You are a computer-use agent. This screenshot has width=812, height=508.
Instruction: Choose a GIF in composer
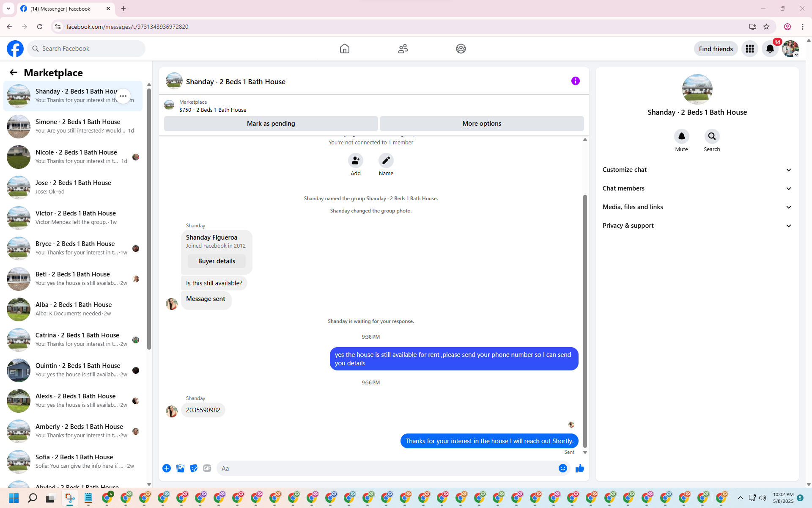click(x=207, y=468)
